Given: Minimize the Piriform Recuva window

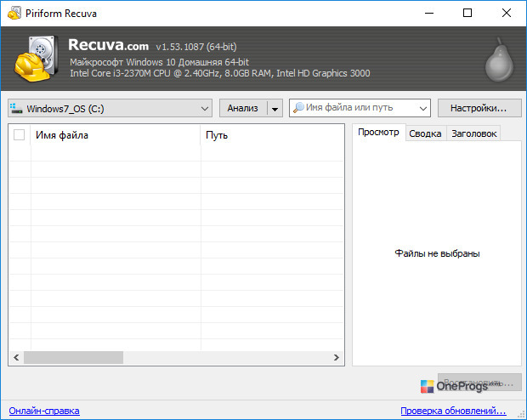Looking at the screenshot, I should tap(429, 13).
